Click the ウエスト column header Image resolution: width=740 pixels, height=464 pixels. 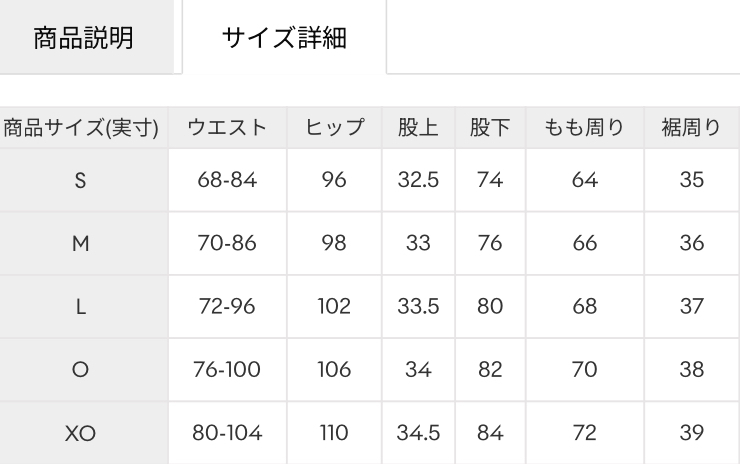pyautogui.click(x=227, y=128)
